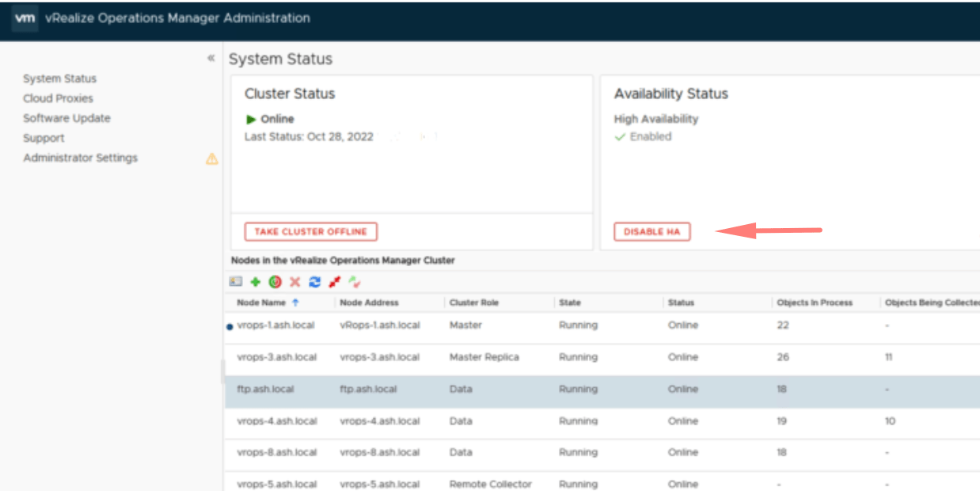Image resolution: width=980 pixels, height=491 pixels.
Task: Collapse the left navigation sidebar
Action: coord(210,58)
